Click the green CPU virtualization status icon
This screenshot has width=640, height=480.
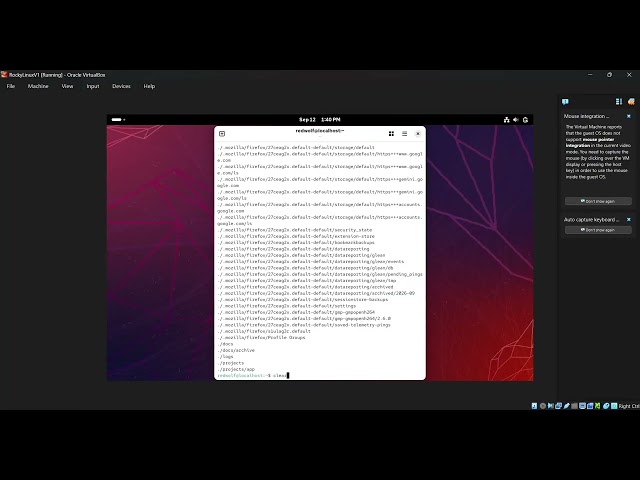[x=598, y=406]
